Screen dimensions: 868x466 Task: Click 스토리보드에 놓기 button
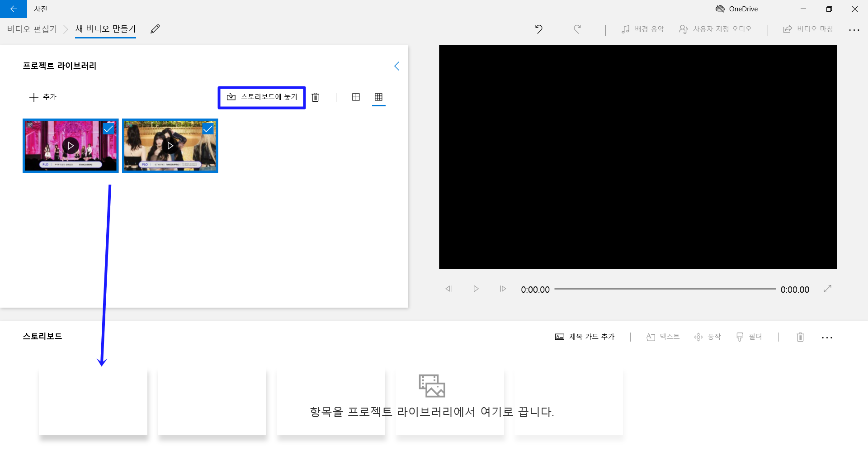(262, 97)
